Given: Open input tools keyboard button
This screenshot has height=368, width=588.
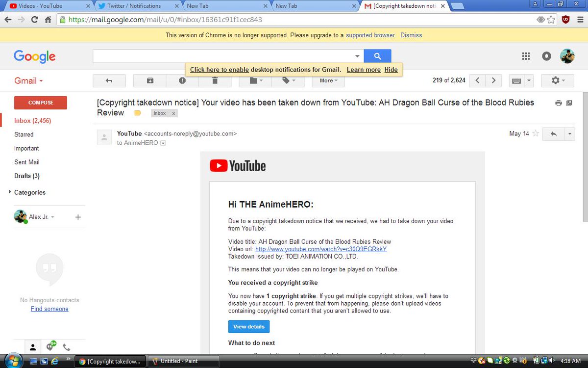Looking at the screenshot, I should [x=516, y=80].
